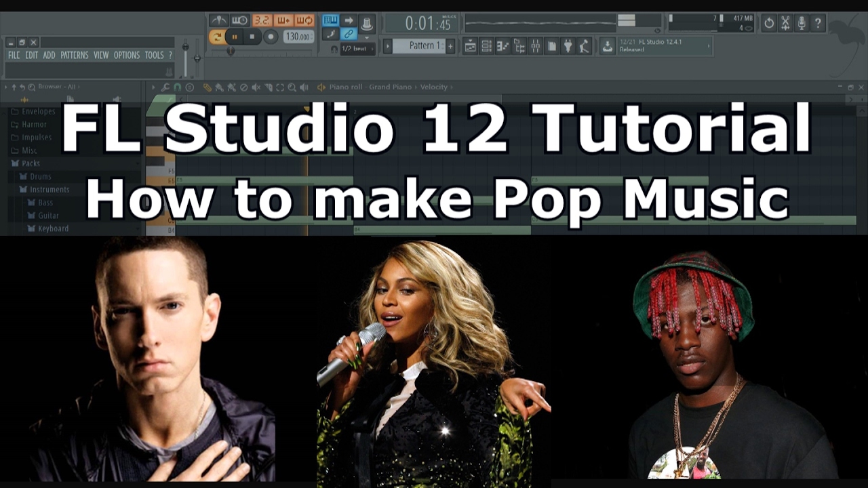Open Velocity event selector in piano roll
Viewport: 868px width, 488px height.
tap(434, 87)
